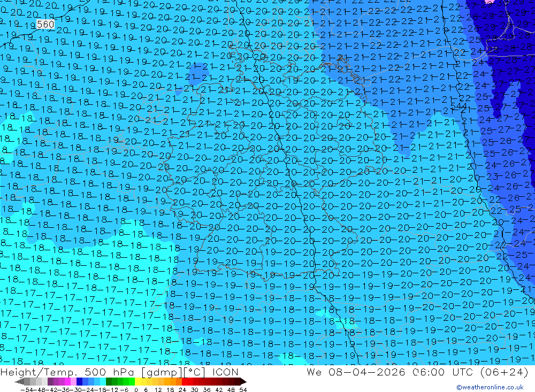The width and height of the screenshot is (535, 392).
Task: Click the left arrow end of color scale
Action: (19, 382)
